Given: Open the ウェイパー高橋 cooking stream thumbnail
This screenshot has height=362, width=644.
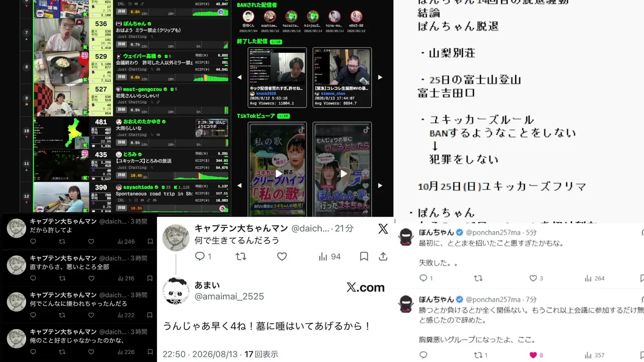Looking at the screenshot, I should (62, 67).
